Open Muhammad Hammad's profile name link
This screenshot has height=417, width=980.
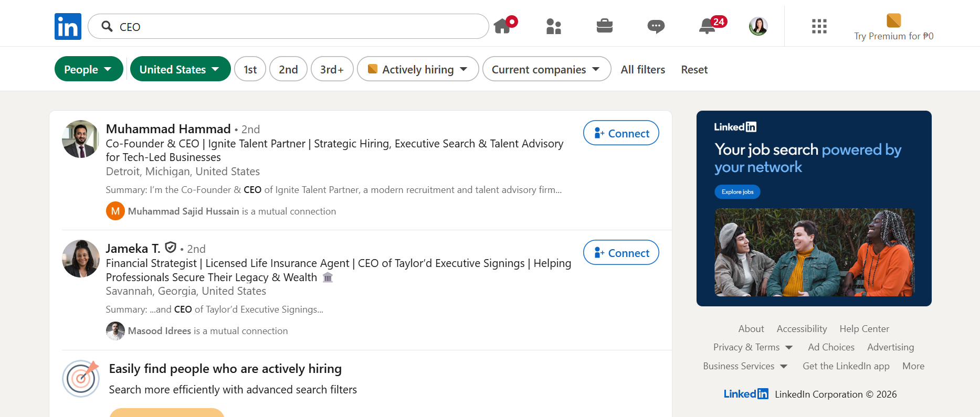(168, 129)
